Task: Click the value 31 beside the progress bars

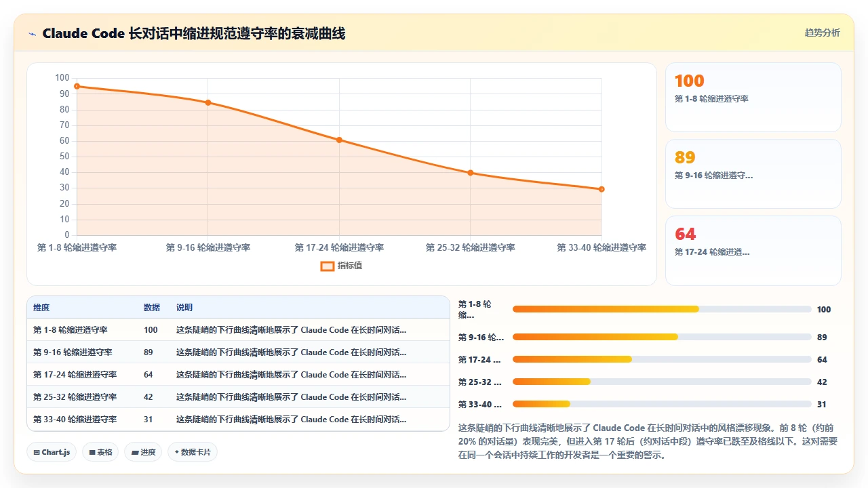Action: tap(822, 405)
